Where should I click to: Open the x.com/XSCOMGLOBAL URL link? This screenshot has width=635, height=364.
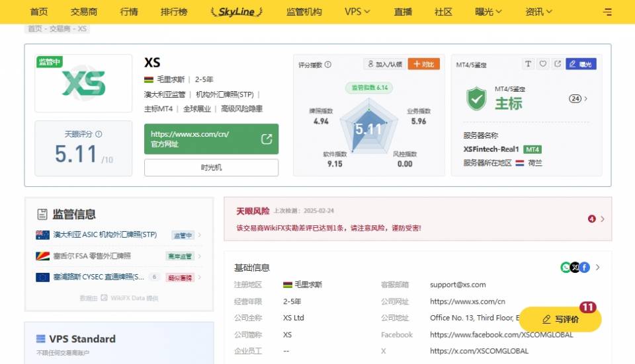[479, 351]
